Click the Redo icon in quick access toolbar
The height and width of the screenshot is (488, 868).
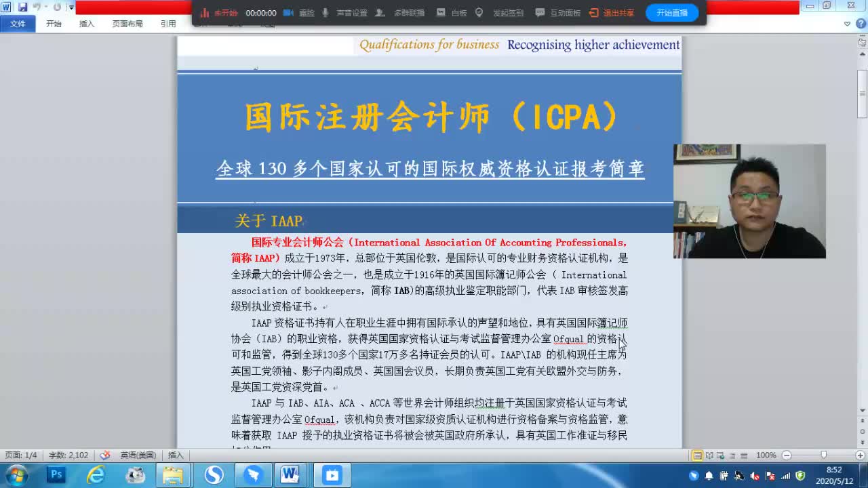[x=57, y=7]
